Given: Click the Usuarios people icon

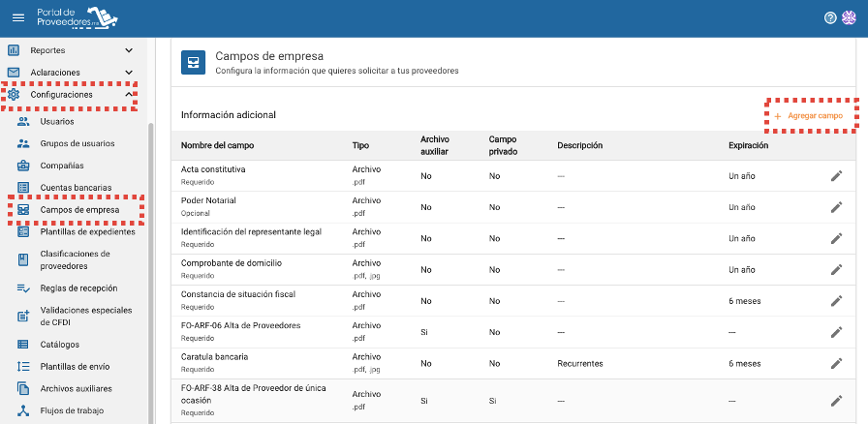Looking at the screenshot, I should tap(23, 121).
